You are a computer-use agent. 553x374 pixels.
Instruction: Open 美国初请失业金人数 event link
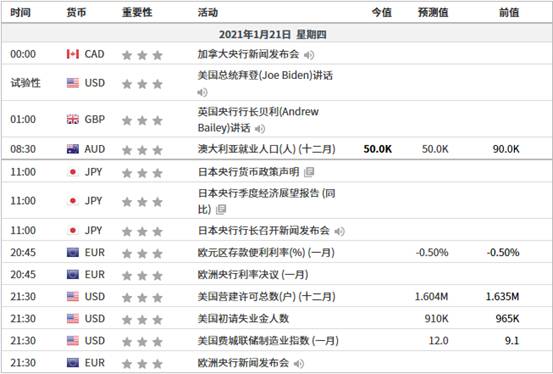[243, 319]
